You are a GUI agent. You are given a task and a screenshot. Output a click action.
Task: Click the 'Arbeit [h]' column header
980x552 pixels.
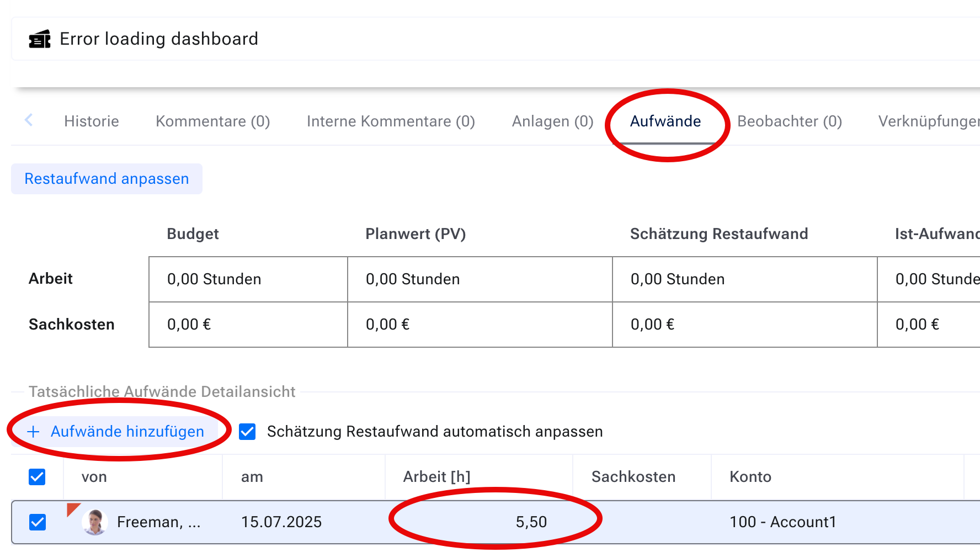[436, 477]
